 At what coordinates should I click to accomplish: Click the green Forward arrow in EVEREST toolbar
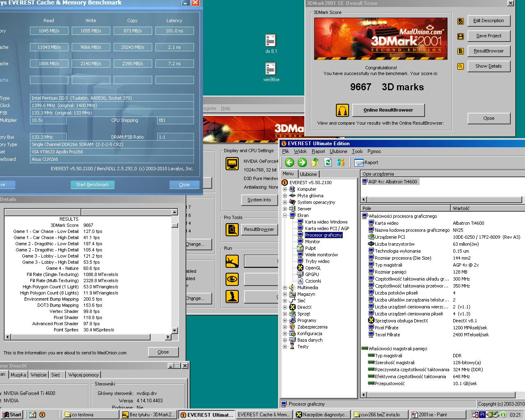point(302,162)
